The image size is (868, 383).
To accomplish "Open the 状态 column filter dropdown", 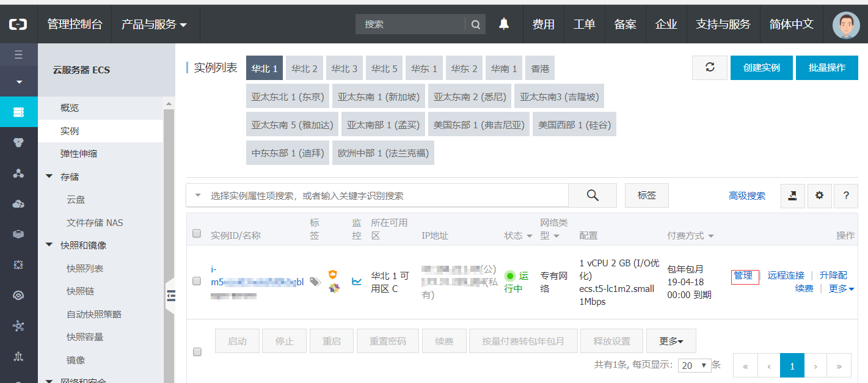I will pos(529,236).
